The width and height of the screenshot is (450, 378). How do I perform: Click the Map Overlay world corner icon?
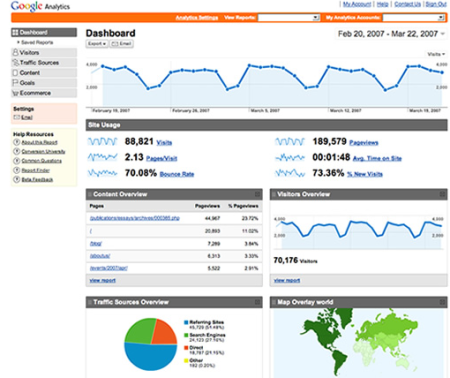pos(442,302)
